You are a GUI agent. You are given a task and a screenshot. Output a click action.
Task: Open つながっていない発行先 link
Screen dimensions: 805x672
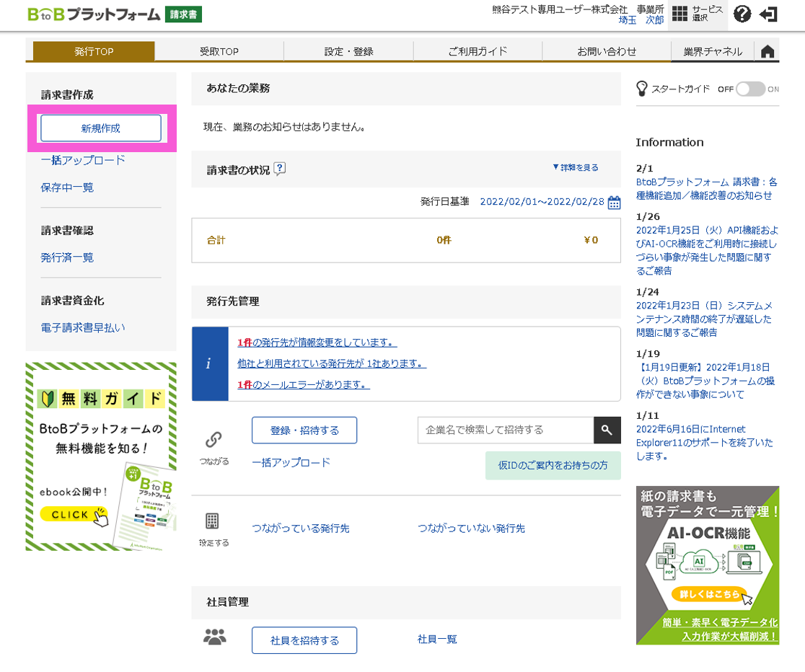471,529
